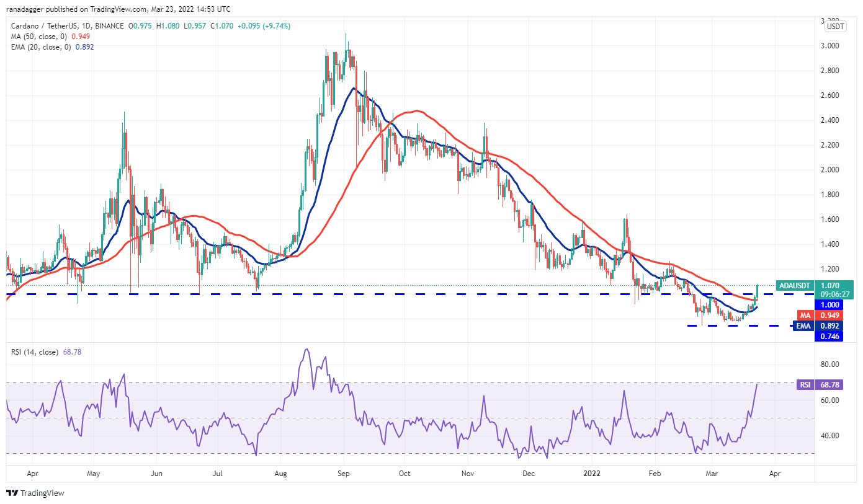Open the EMA (20, close, 0) legend entry
This screenshot has width=863, height=504.
(x=41, y=46)
